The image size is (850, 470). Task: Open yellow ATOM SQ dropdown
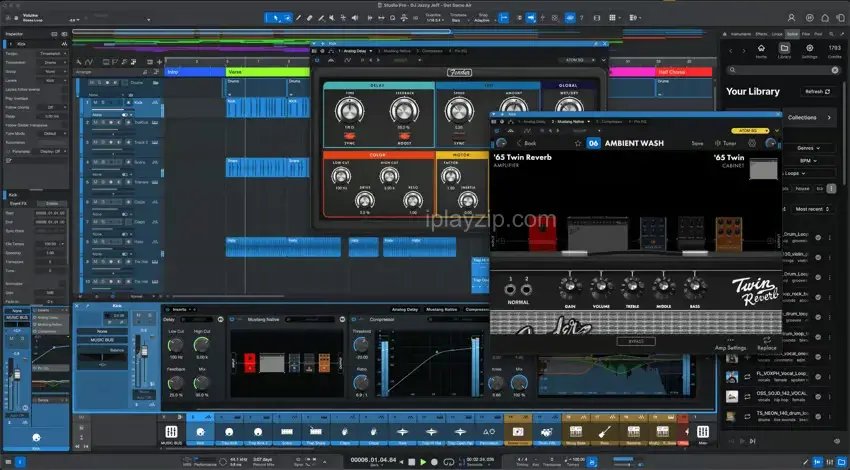pos(751,131)
